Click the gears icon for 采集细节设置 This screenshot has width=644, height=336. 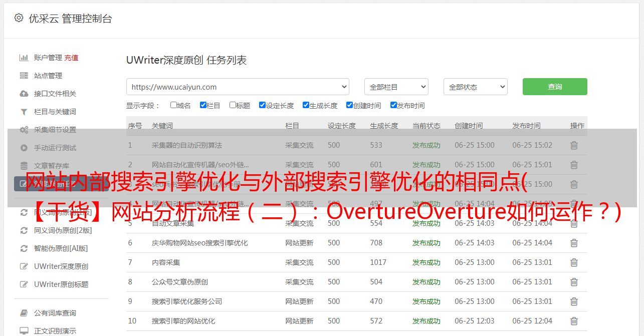(24, 130)
